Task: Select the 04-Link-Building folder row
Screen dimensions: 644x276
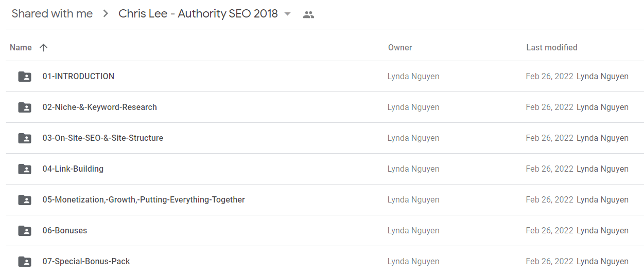Action: click(x=324, y=169)
